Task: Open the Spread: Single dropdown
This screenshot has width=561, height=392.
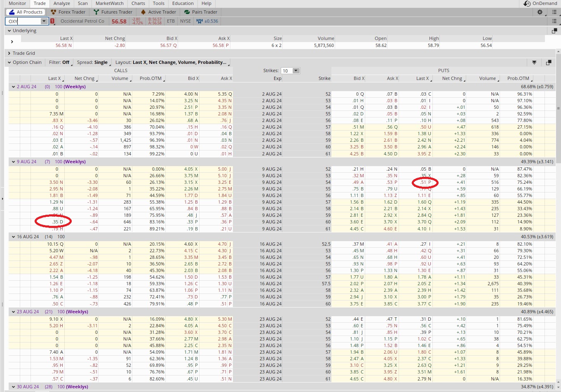Action: 94,63
